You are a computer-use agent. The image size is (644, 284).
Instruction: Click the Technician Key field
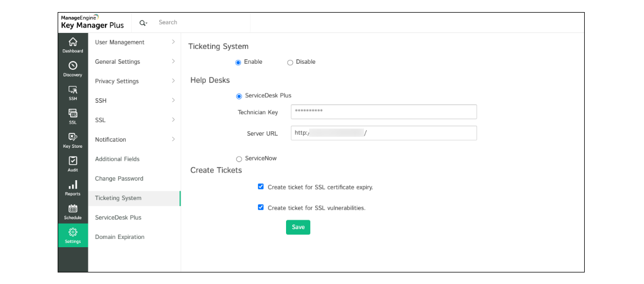tap(383, 112)
